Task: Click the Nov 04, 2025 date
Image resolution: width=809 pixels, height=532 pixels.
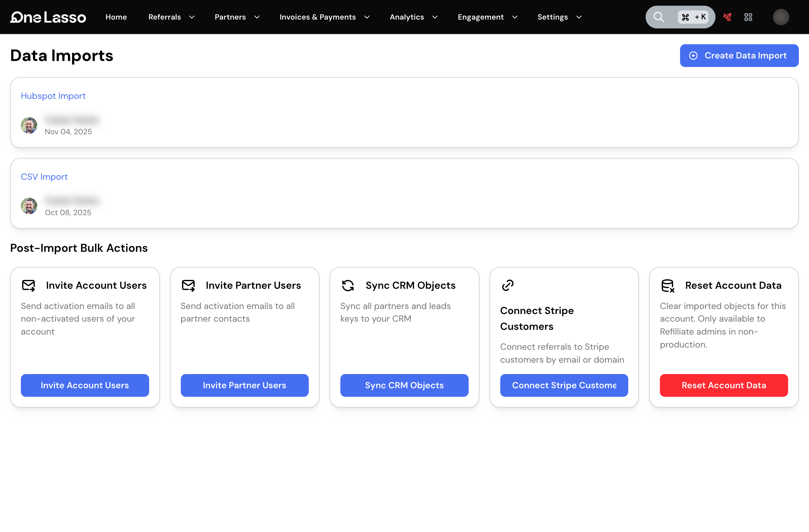Action: 68,132
